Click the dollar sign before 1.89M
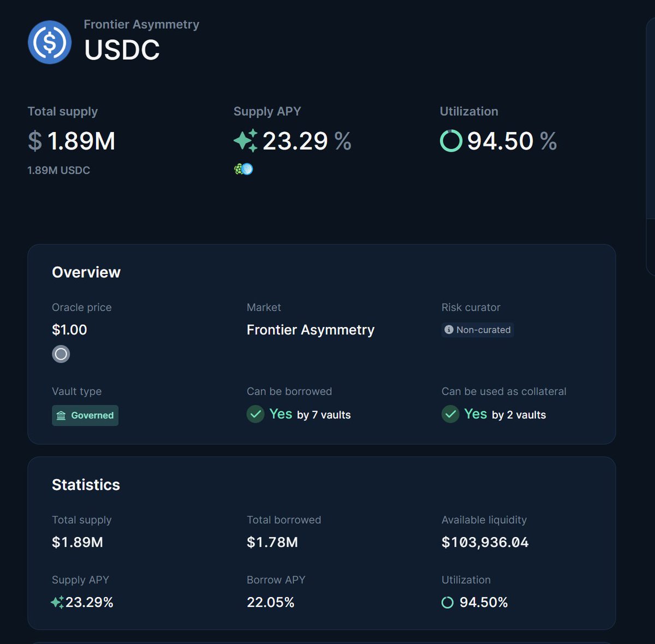Screen dimensions: 655x644 coord(34,141)
